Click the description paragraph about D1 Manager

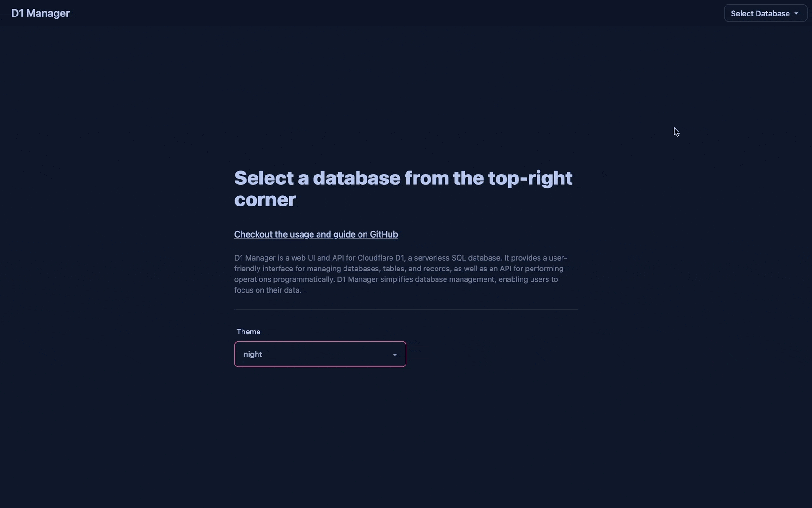(x=400, y=274)
